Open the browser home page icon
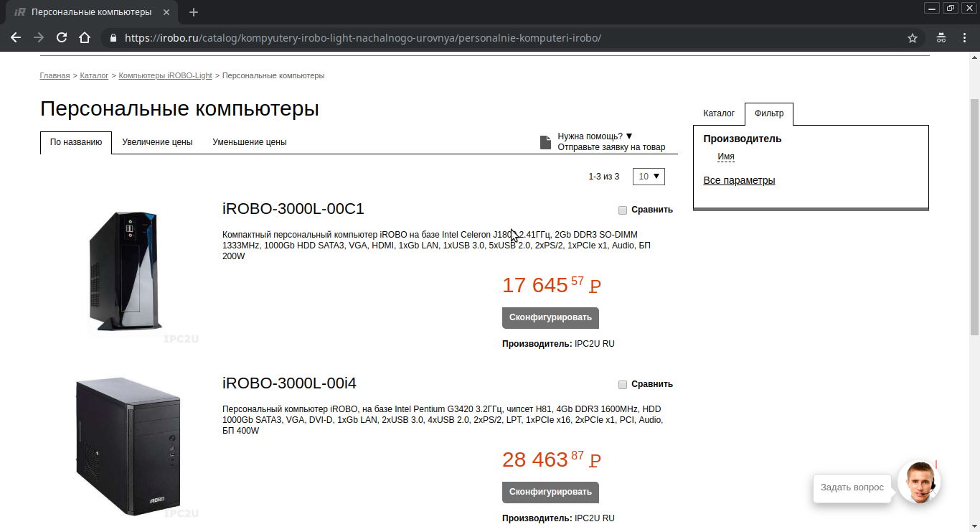Viewport: 980px width, 532px height. coord(85,38)
